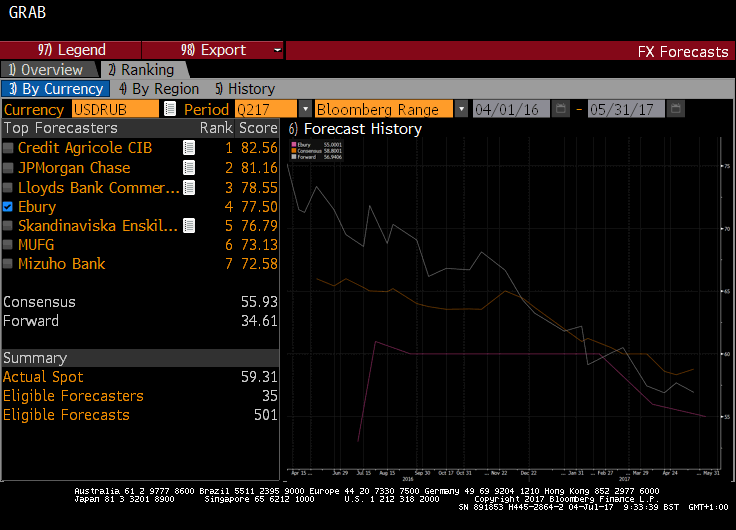Click the Forward row label
736x530 pixels.
coord(31,321)
